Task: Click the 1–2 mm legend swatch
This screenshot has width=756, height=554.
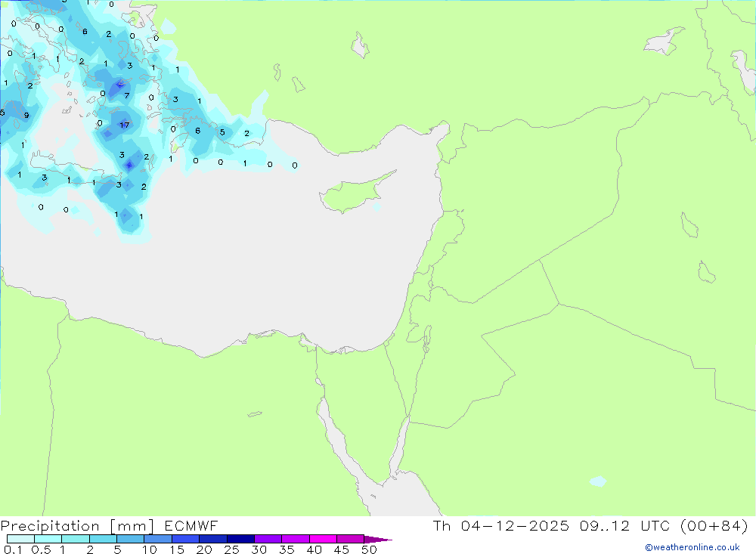Action: [75, 539]
